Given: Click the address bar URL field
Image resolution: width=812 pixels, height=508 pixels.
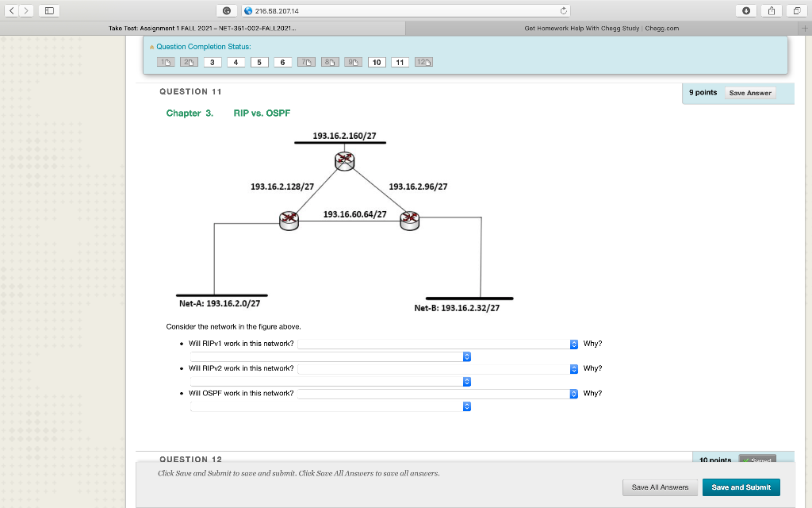Looking at the screenshot, I should tap(357, 10).
